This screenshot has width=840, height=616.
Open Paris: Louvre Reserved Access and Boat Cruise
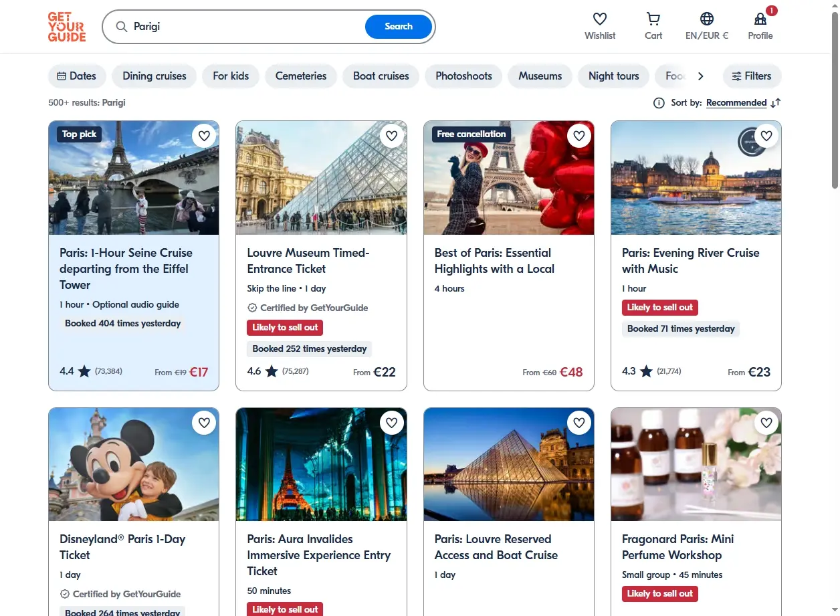[x=496, y=547]
